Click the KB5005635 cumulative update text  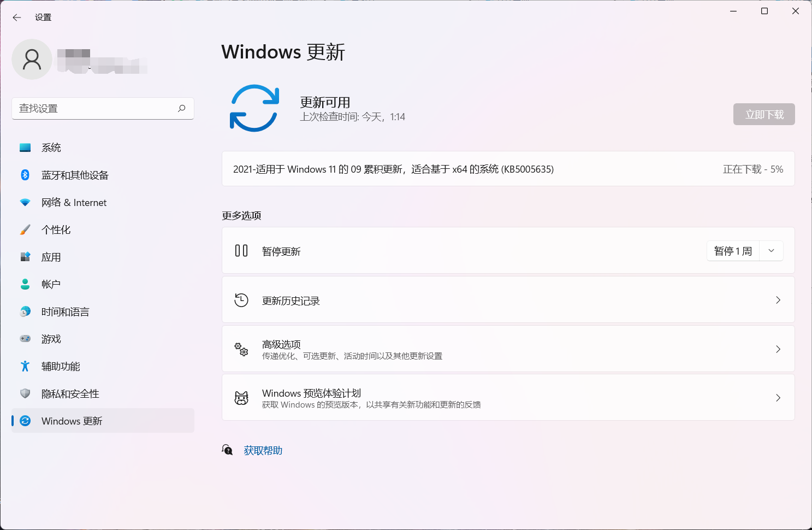393,169
